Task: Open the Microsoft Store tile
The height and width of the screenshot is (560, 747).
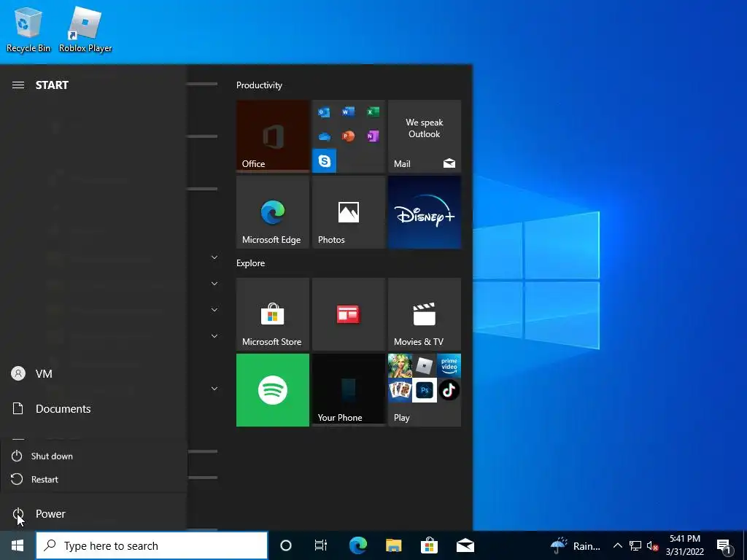Action: pyautogui.click(x=273, y=314)
